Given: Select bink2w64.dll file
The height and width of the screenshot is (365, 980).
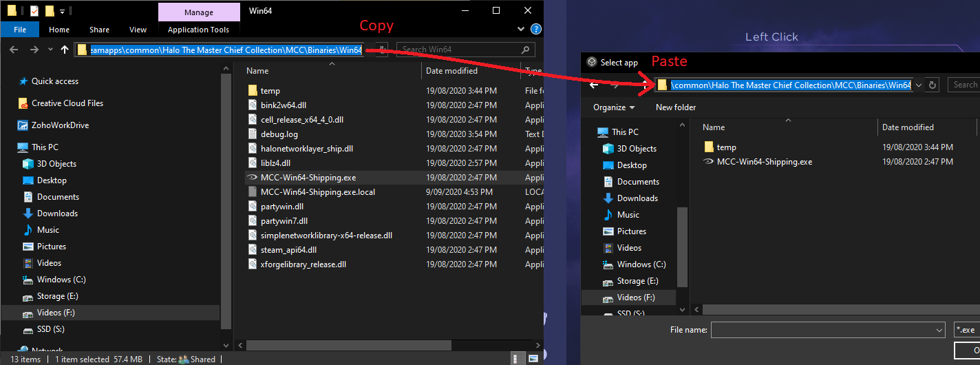Looking at the screenshot, I should click(x=283, y=105).
